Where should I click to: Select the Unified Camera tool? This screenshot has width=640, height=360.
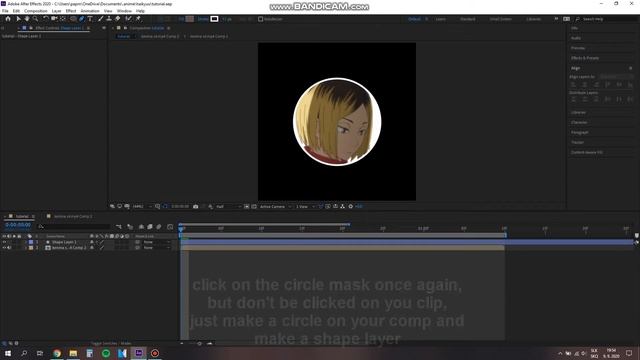[54, 19]
